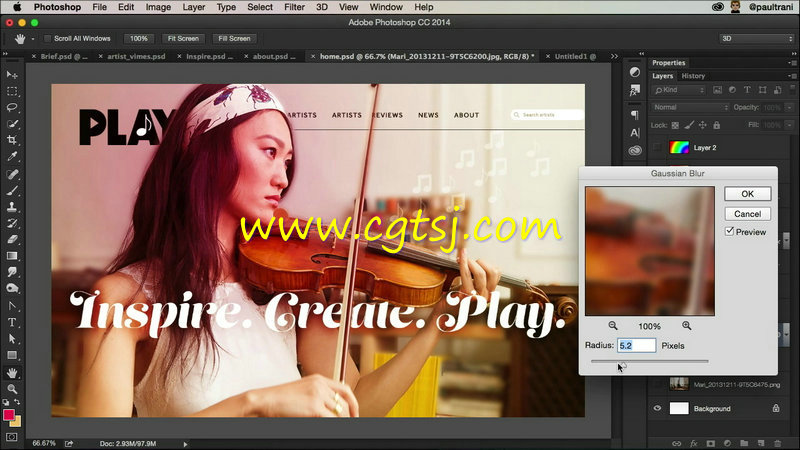This screenshot has height=450, width=800.
Task: Select the Move tool
Action: point(12,75)
